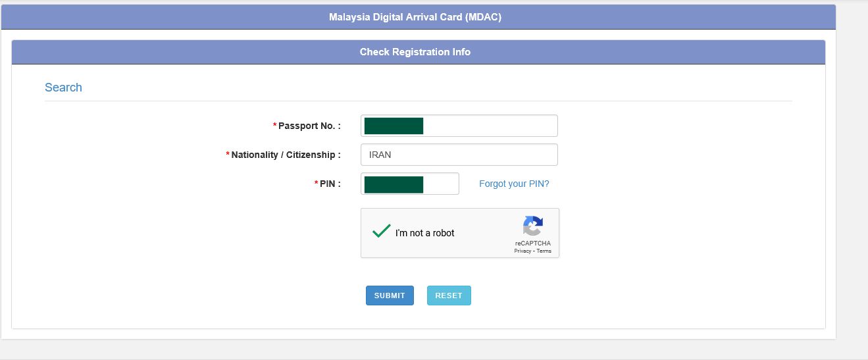Click the "Passport No." field label
The height and width of the screenshot is (360, 868).
pos(309,126)
